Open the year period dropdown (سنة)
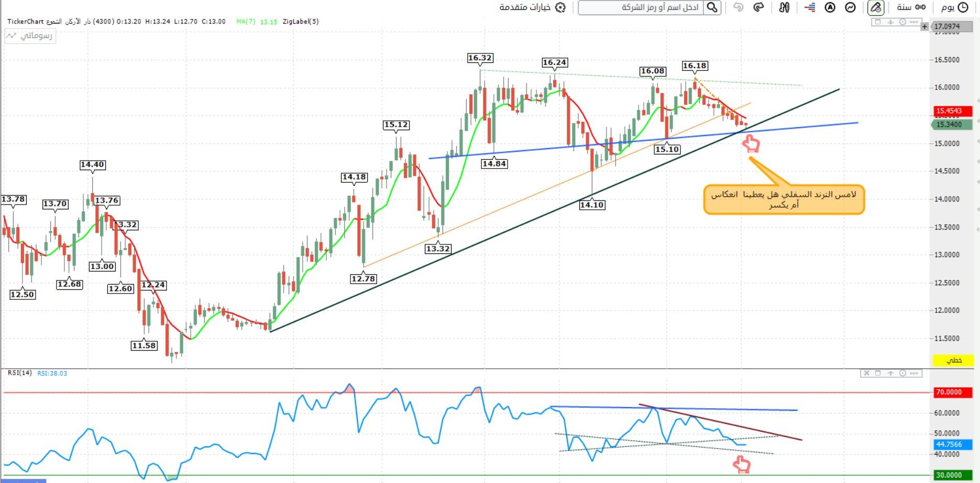 911,7
